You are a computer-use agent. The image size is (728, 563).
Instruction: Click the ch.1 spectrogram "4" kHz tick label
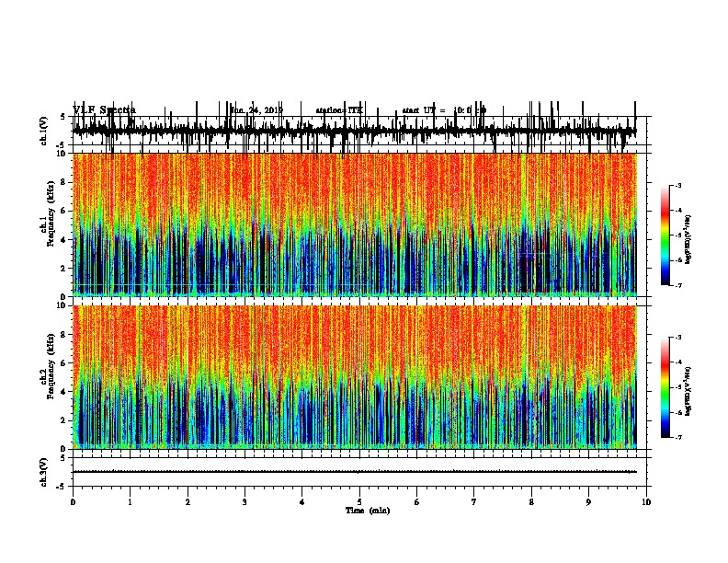[x=63, y=240]
